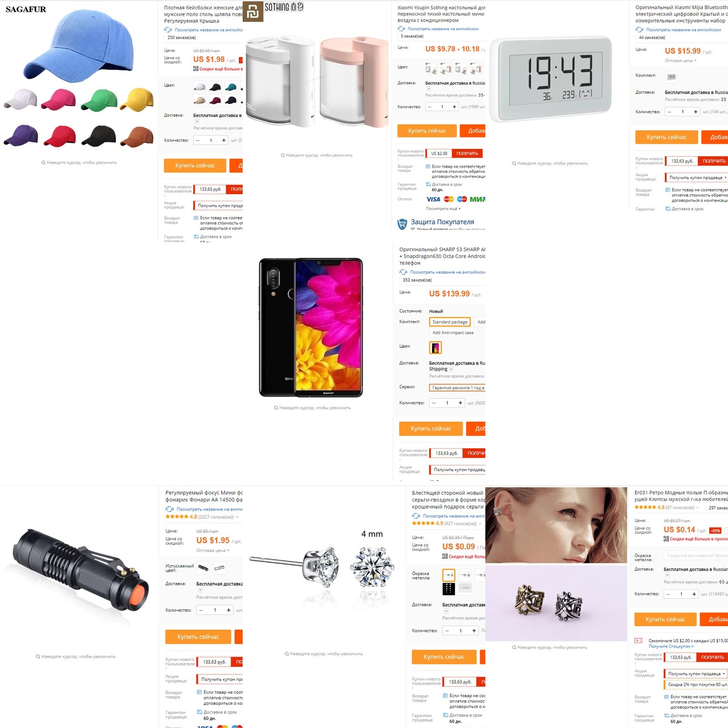The width and height of the screenshot is (728, 728).
Task: Expand the seller coupon dropdown for the ear clip
Action: pos(696,674)
